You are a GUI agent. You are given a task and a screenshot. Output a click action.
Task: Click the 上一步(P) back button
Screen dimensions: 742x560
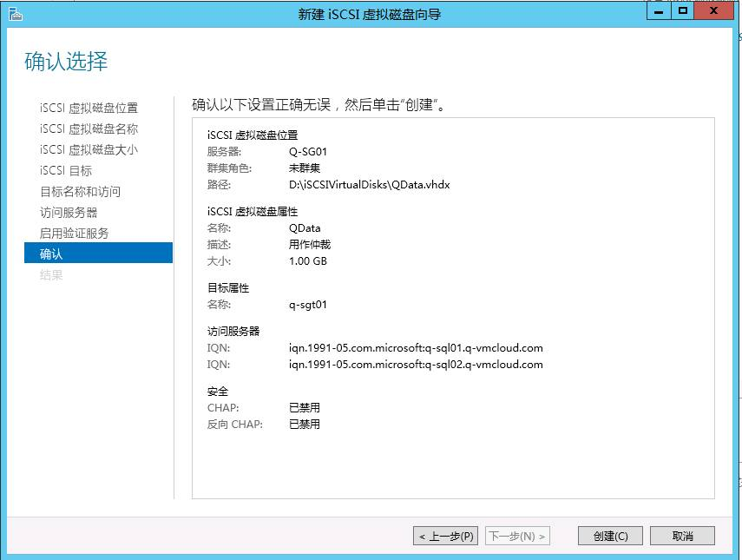pyautogui.click(x=446, y=536)
